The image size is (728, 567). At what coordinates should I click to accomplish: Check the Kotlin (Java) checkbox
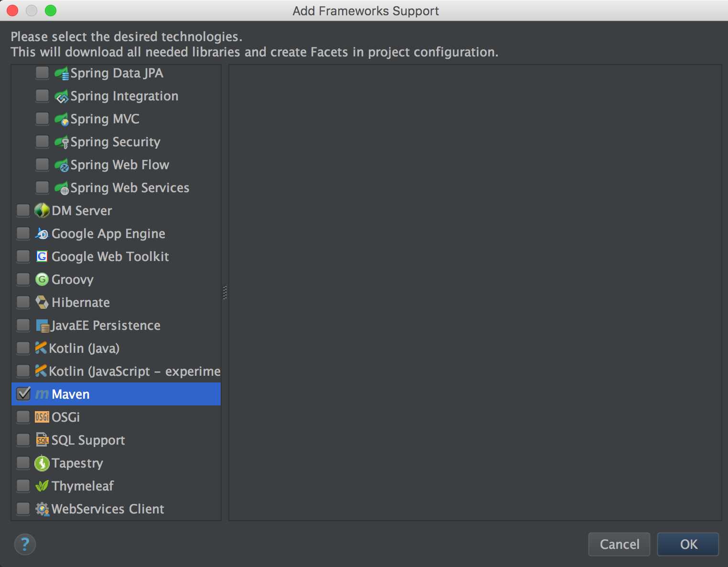23,348
